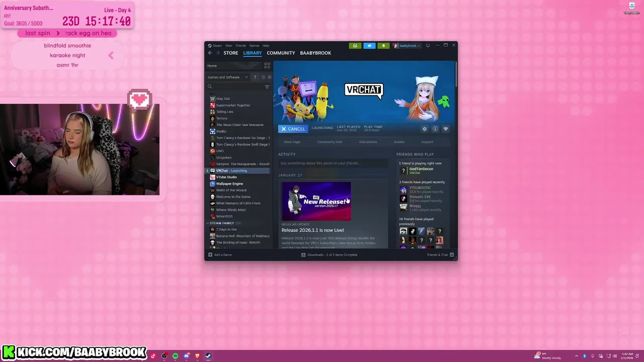Screen dimensions: 644x362
Task: Open VRChat manage gear settings
Action: (x=425, y=129)
